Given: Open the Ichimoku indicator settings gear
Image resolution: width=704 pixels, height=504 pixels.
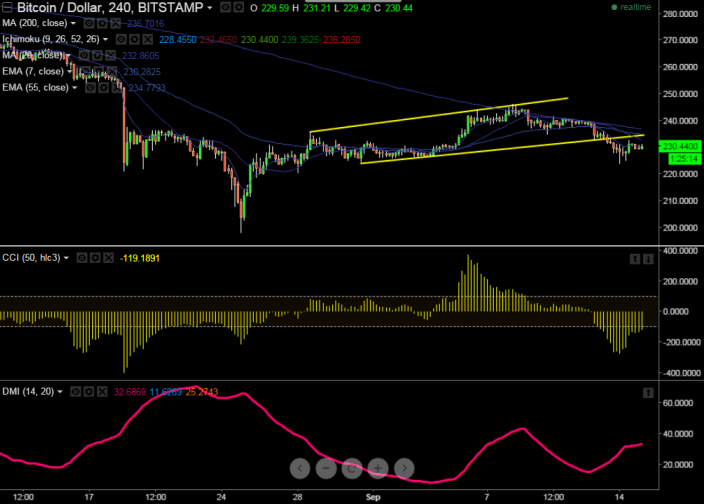Looking at the screenshot, I should tap(134, 39).
